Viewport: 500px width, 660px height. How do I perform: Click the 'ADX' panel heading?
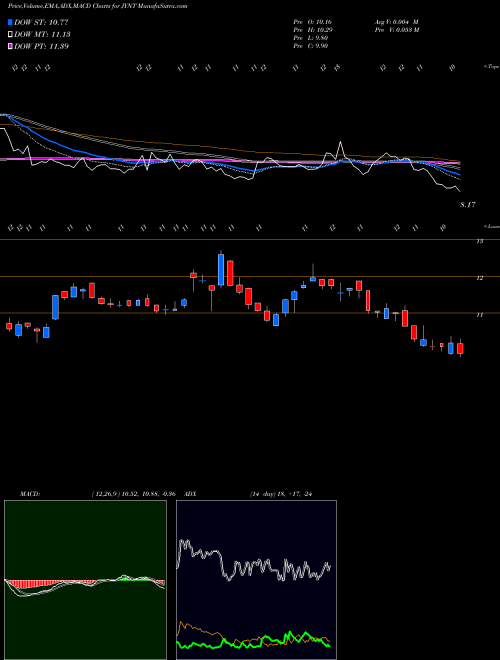[x=190, y=494]
